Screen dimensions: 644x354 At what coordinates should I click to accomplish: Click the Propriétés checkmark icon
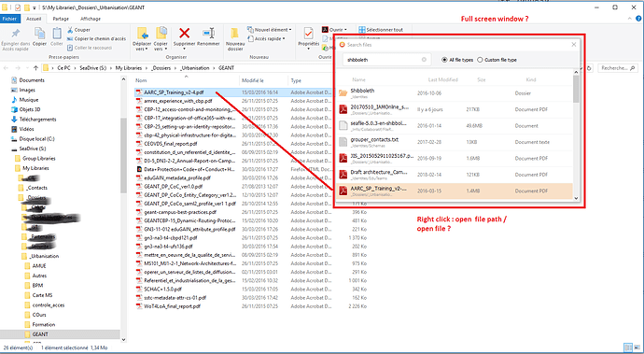tap(308, 34)
